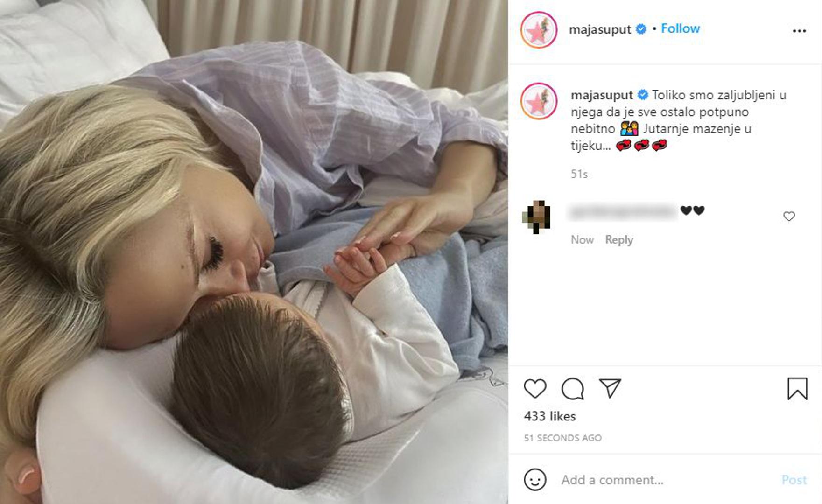Open comments via speech bubble icon

pyautogui.click(x=573, y=389)
